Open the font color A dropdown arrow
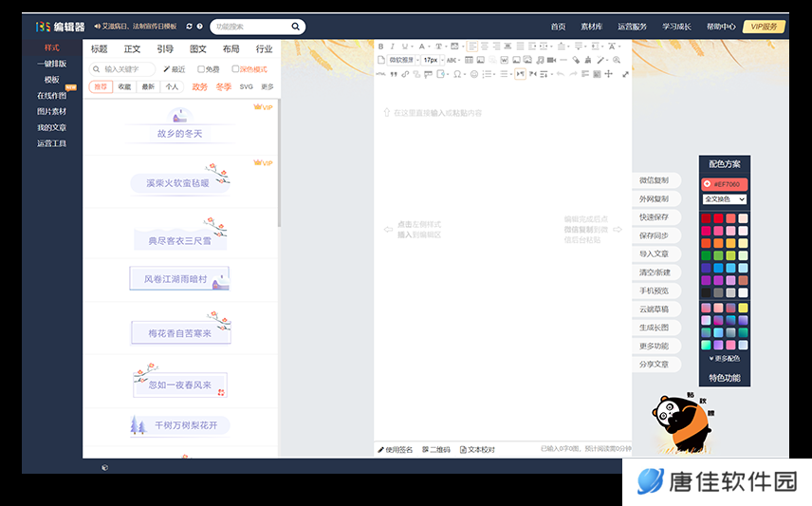The height and width of the screenshot is (506, 812). [430, 47]
